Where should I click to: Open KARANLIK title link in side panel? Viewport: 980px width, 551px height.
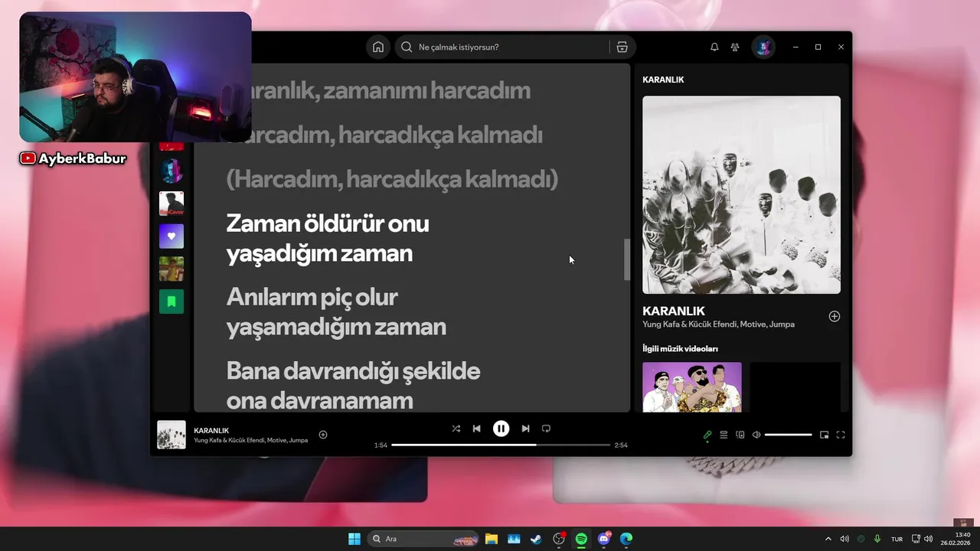tap(674, 311)
